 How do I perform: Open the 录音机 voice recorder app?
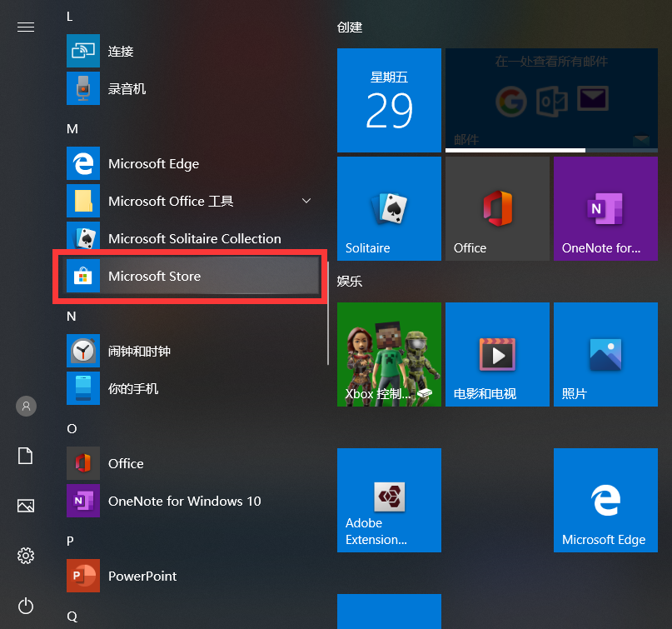[191, 88]
